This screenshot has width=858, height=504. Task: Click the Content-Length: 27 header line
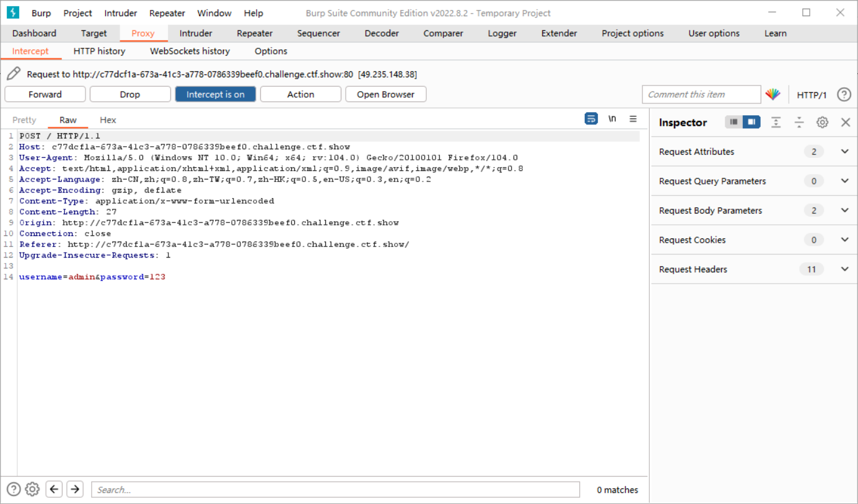68,212
